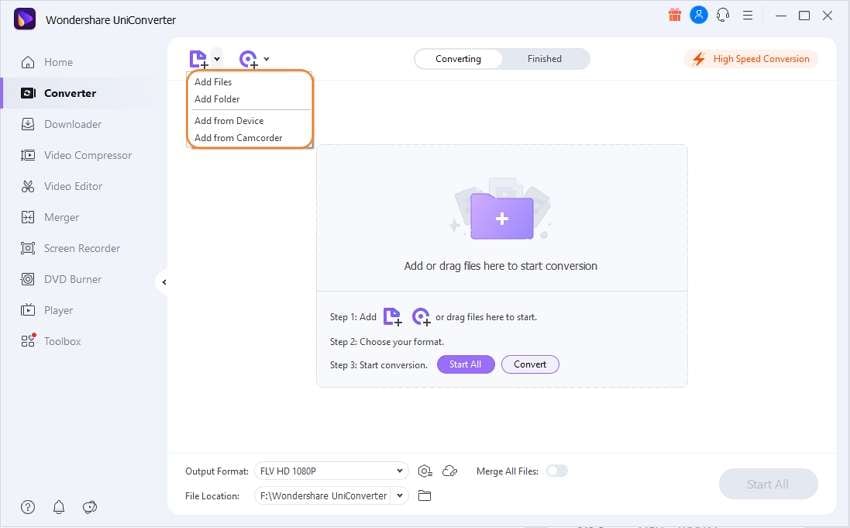
Task: Click the purple Start All button in Step 3
Action: coord(466,364)
